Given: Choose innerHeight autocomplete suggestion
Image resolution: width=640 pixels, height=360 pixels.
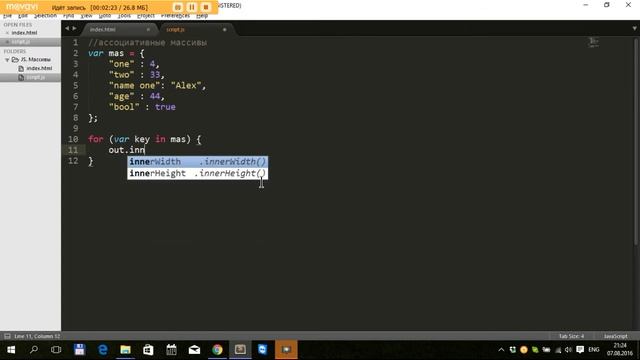Looking at the screenshot, I should click(198, 173).
